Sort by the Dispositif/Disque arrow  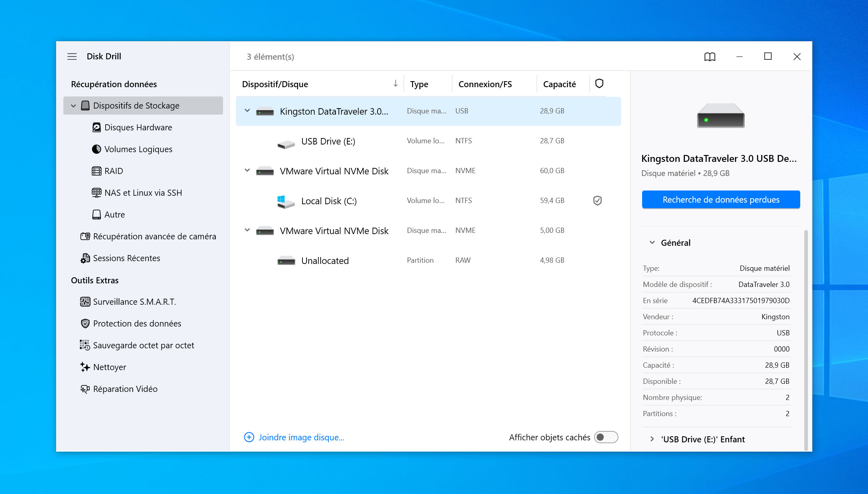click(396, 84)
